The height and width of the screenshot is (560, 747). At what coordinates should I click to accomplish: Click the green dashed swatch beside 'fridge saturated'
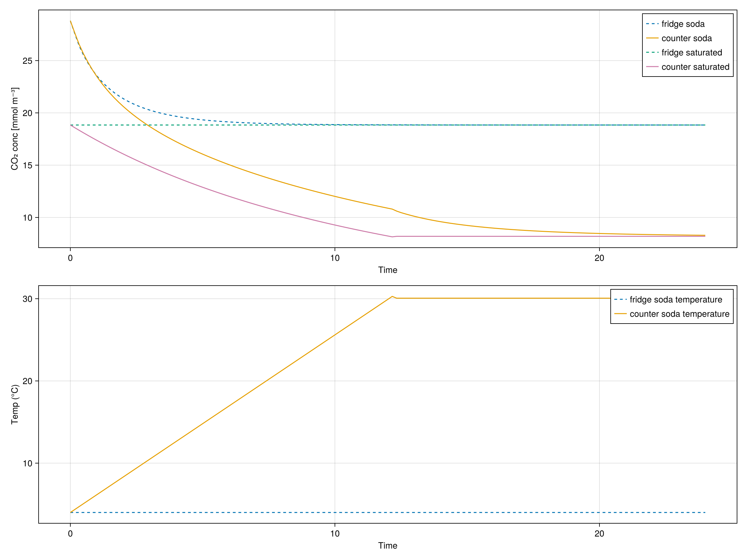pyautogui.click(x=652, y=53)
